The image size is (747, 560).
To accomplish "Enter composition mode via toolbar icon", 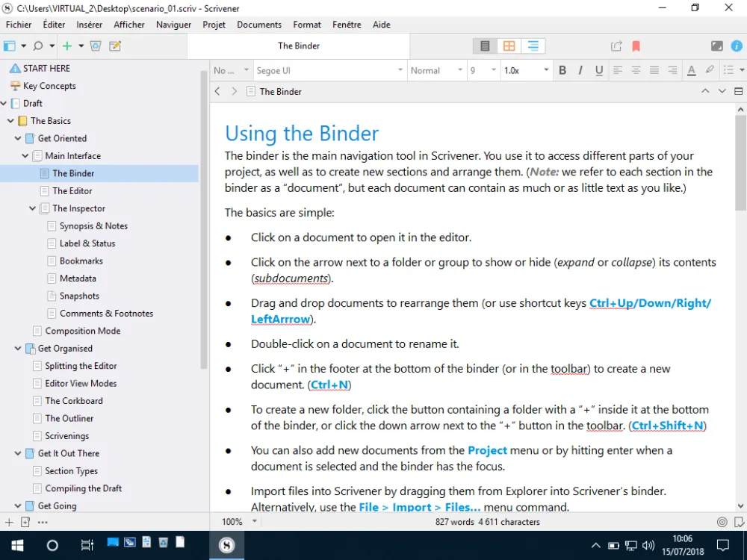I will (x=716, y=46).
